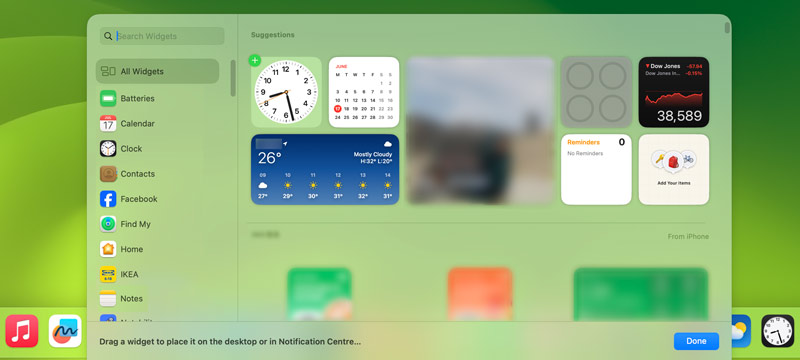Click the From iPhone label
The width and height of the screenshot is (800, 360).
688,237
